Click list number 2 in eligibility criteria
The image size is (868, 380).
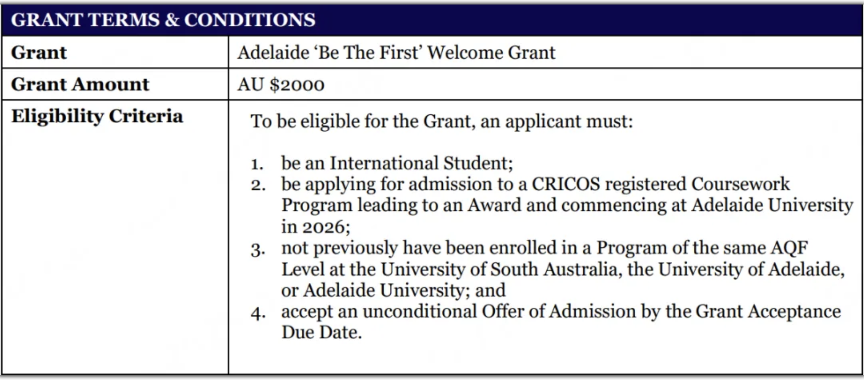point(258,185)
